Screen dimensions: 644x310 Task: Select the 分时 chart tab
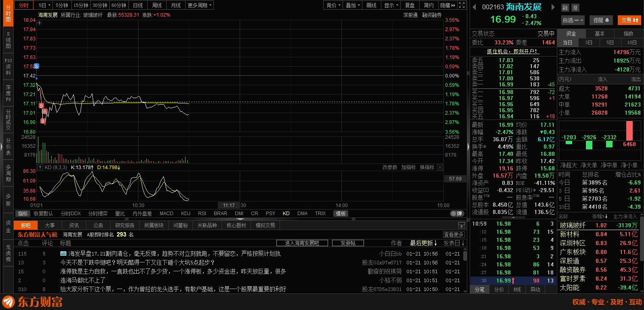coord(24,5)
